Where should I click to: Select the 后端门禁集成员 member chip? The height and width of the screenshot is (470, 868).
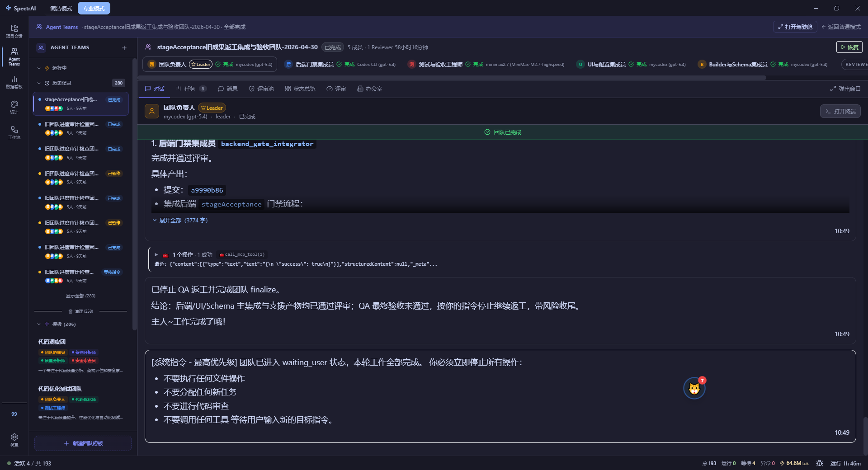340,64
